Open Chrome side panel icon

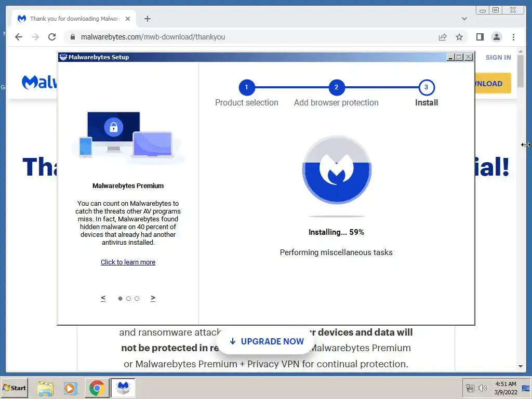pyautogui.click(x=480, y=37)
